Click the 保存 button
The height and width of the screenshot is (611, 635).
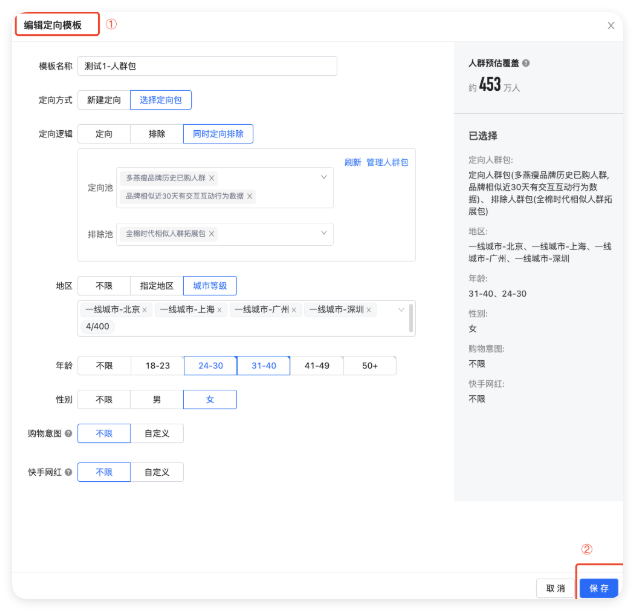599,588
